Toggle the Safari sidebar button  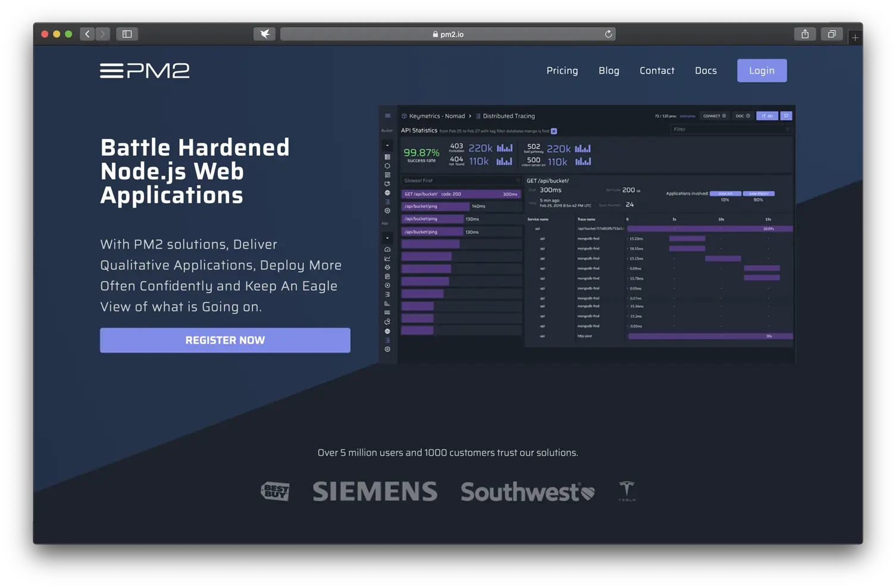127,34
